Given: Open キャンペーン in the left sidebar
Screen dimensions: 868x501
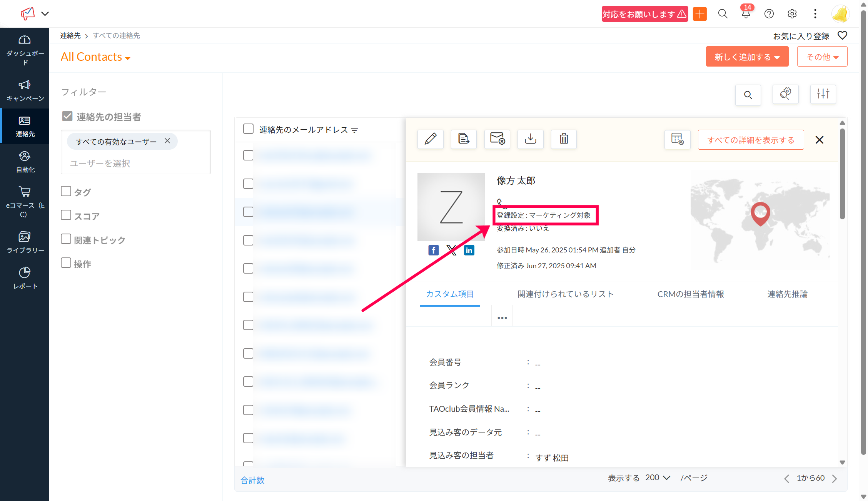Looking at the screenshot, I should (25, 90).
